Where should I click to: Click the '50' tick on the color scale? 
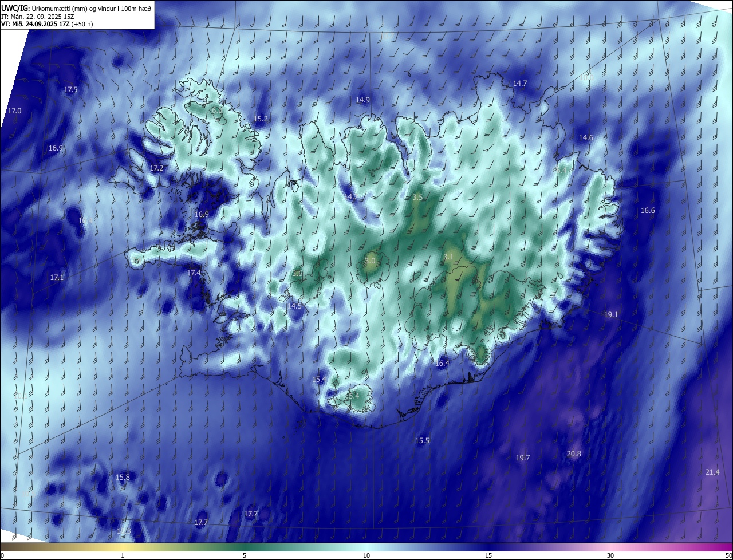728,555
